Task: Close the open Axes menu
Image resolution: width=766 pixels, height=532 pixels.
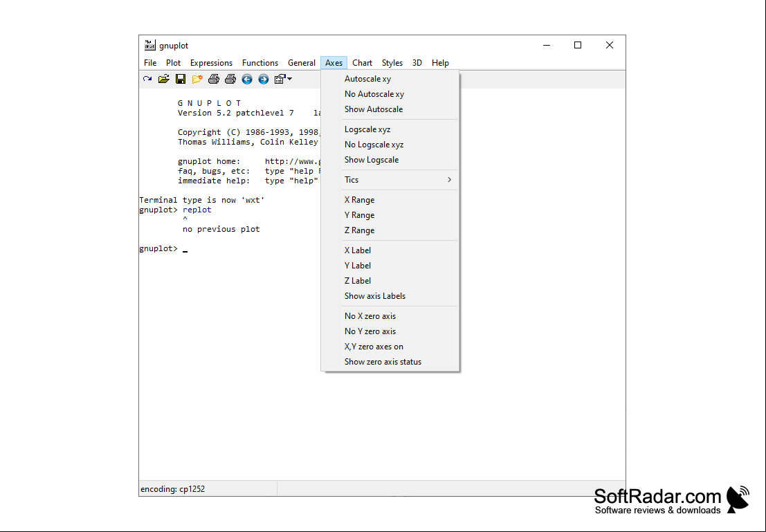Action: 334,63
